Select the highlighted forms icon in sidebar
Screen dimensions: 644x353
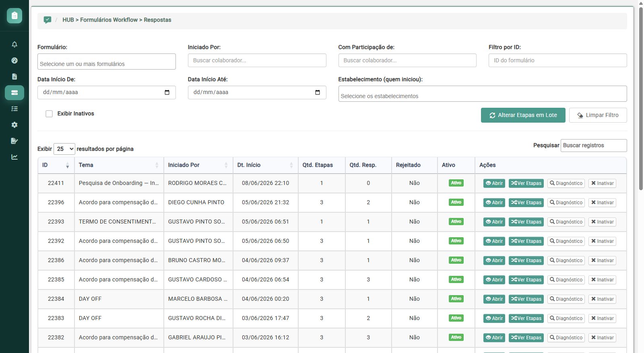click(x=14, y=92)
